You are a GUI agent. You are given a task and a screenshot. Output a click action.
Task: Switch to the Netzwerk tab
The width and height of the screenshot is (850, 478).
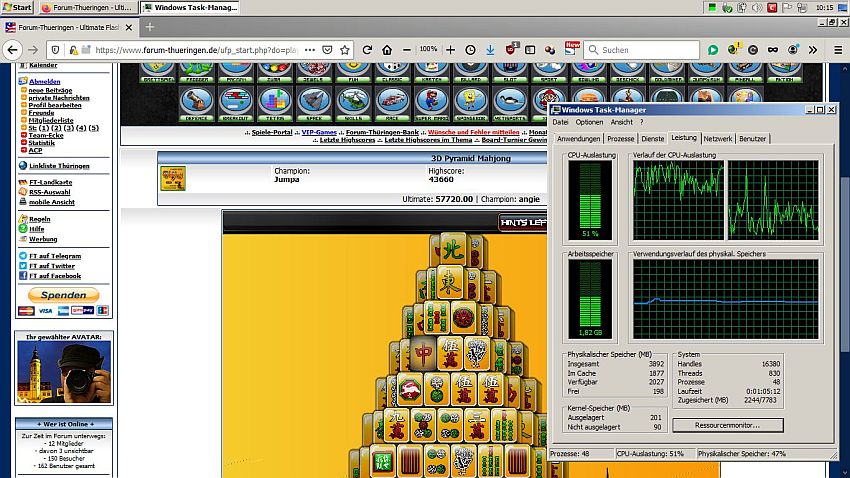tap(717, 139)
